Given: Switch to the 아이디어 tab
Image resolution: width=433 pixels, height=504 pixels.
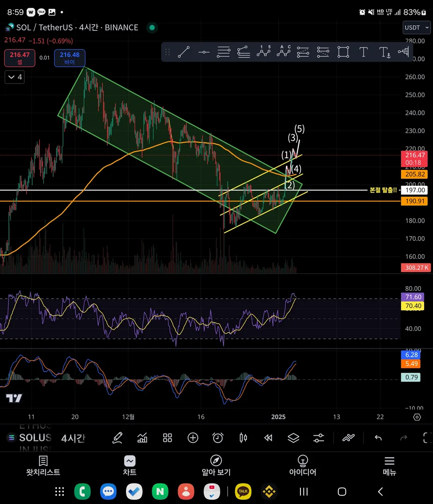Looking at the screenshot, I should [302, 466].
